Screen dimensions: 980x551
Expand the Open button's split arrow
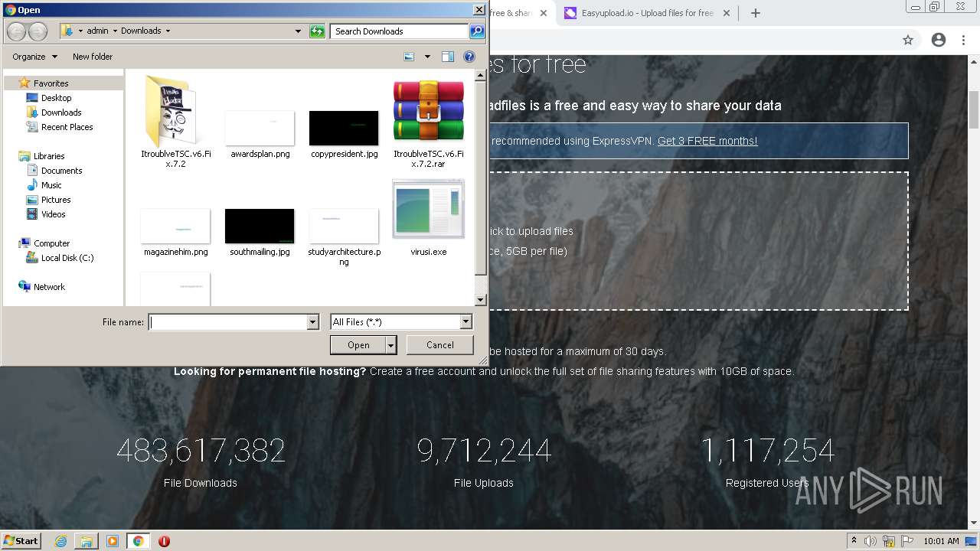click(390, 345)
